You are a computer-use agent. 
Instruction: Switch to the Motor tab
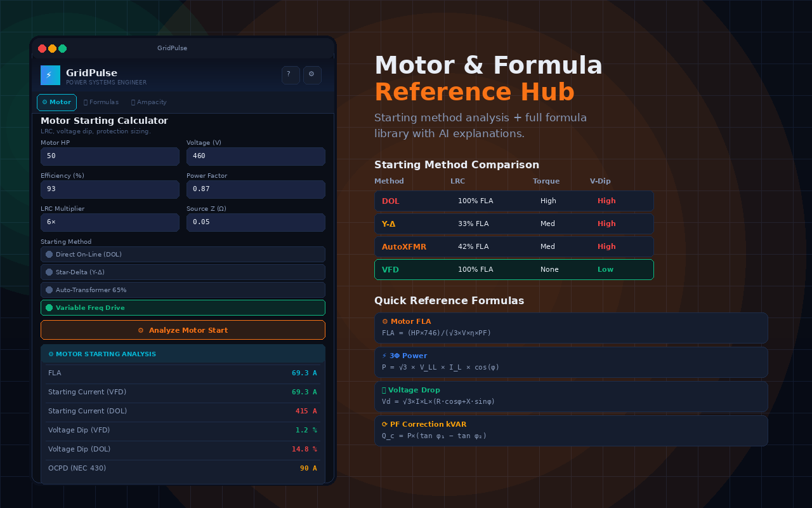pyautogui.click(x=56, y=102)
